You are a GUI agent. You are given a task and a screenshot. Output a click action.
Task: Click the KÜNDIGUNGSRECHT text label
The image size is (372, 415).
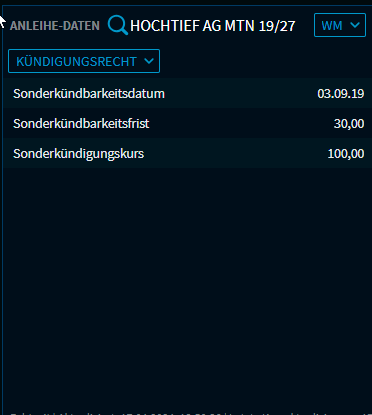76,61
